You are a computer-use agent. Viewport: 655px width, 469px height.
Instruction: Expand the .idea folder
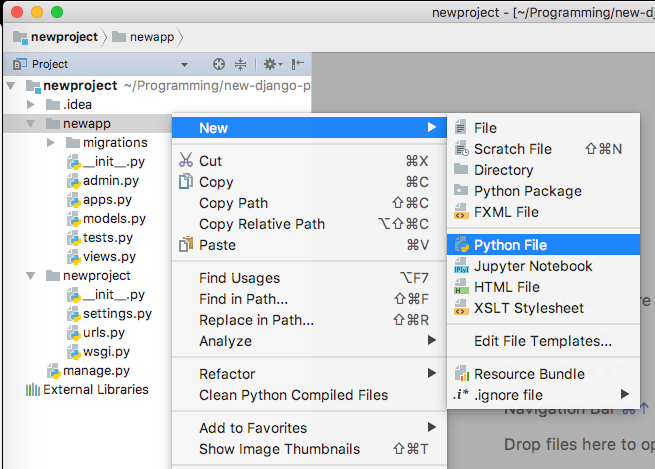coord(31,105)
